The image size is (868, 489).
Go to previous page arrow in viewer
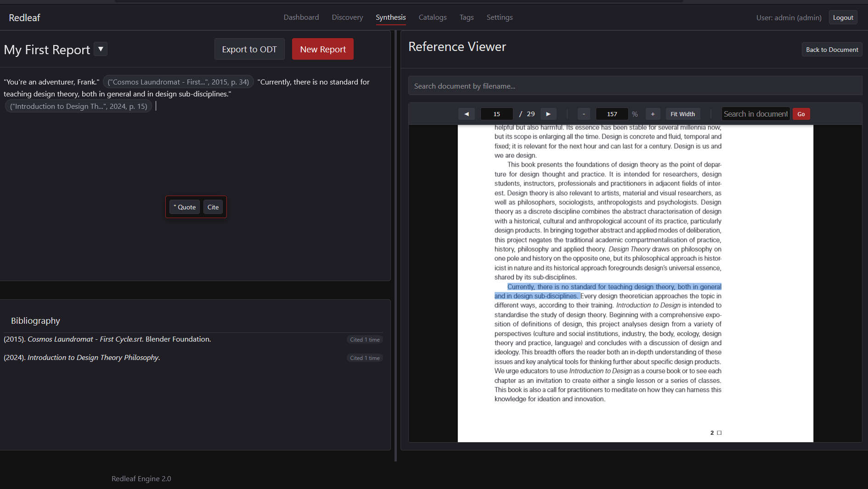pyautogui.click(x=466, y=114)
